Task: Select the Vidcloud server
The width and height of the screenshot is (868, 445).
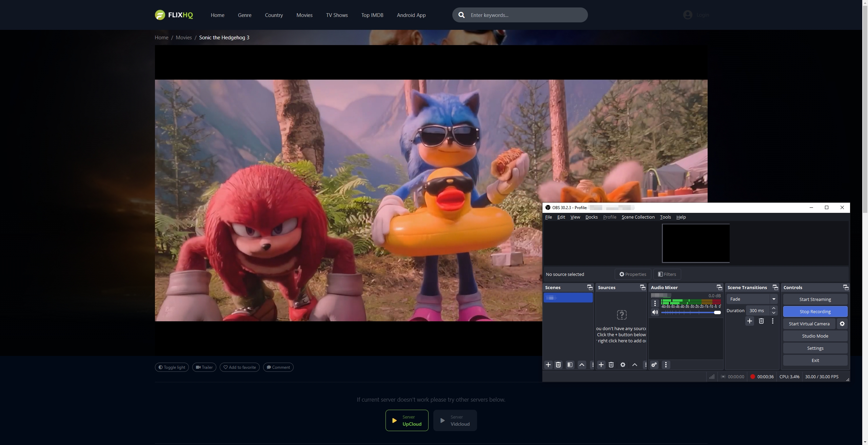Action: click(x=455, y=420)
